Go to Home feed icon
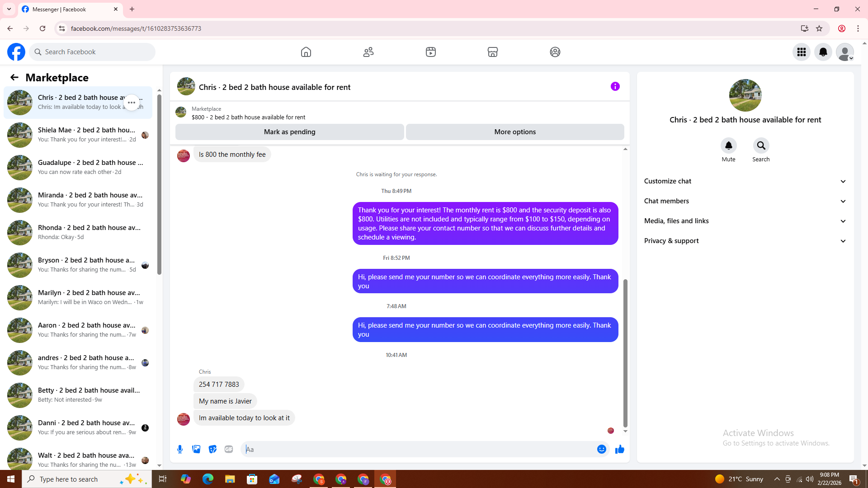Image resolution: width=868 pixels, height=488 pixels. pyautogui.click(x=306, y=52)
